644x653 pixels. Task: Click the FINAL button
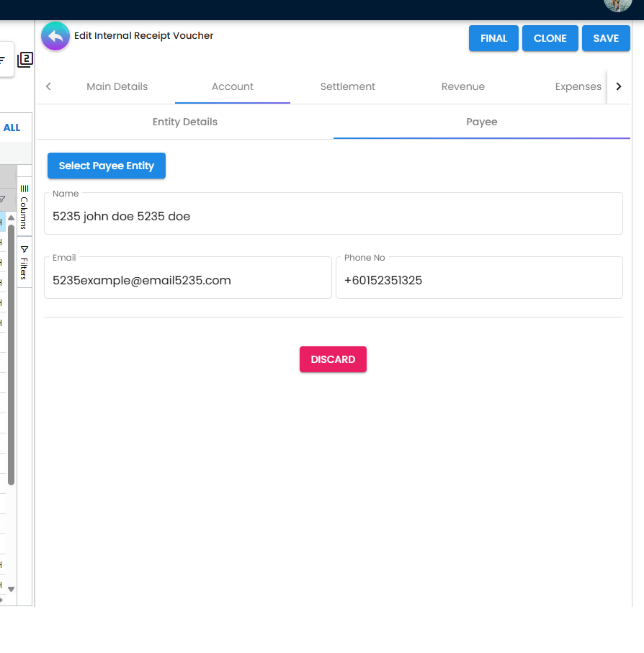pos(493,38)
